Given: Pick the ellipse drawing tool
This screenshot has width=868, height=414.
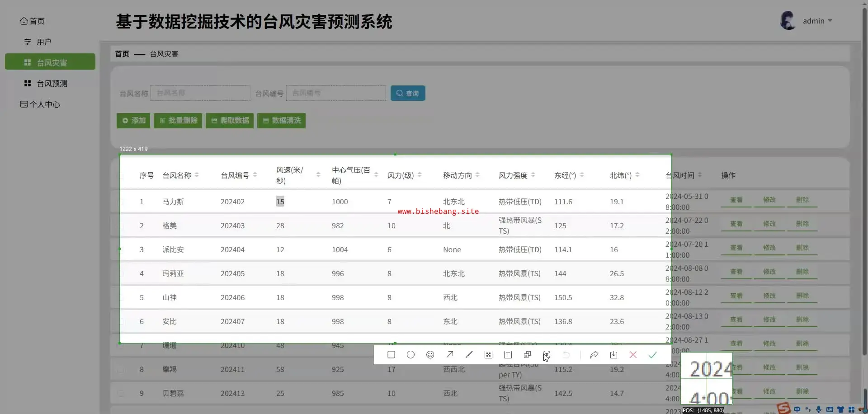Looking at the screenshot, I should click(x=410, y=355).
